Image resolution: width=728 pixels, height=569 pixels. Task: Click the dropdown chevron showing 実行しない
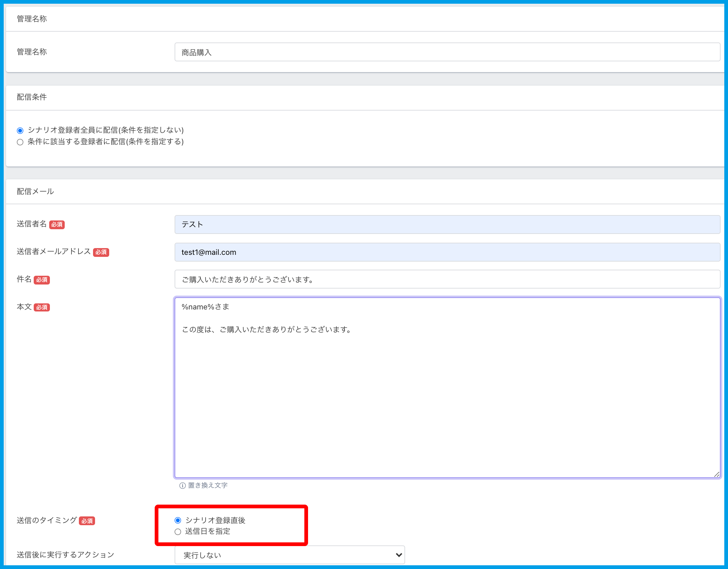point(399,555)
